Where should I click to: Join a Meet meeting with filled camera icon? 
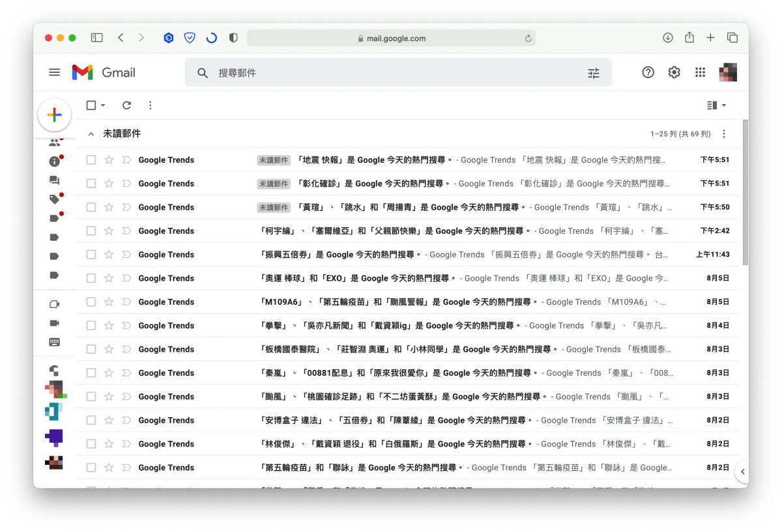(55, 323)
